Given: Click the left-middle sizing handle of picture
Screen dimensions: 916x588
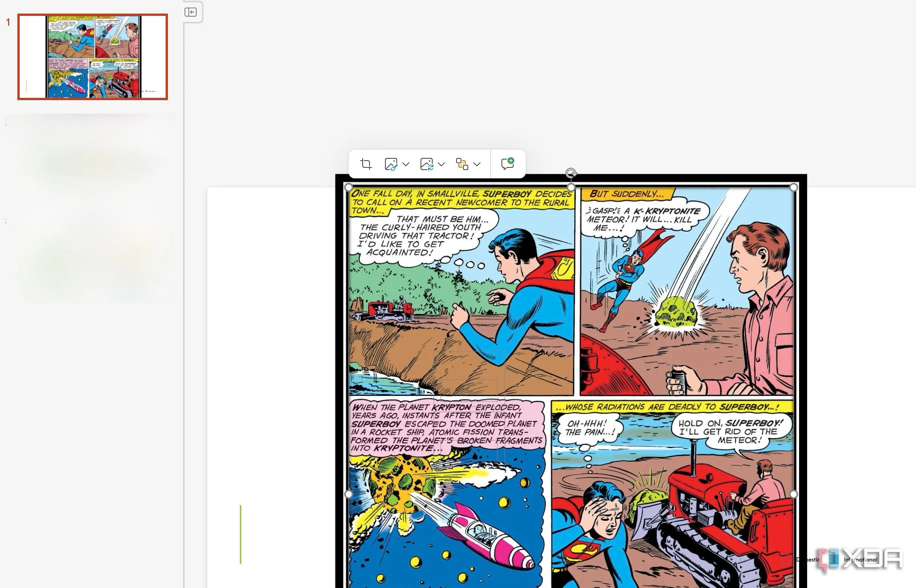Looking at the screenshot, I should pyautogui.click(x=349, y=494).
